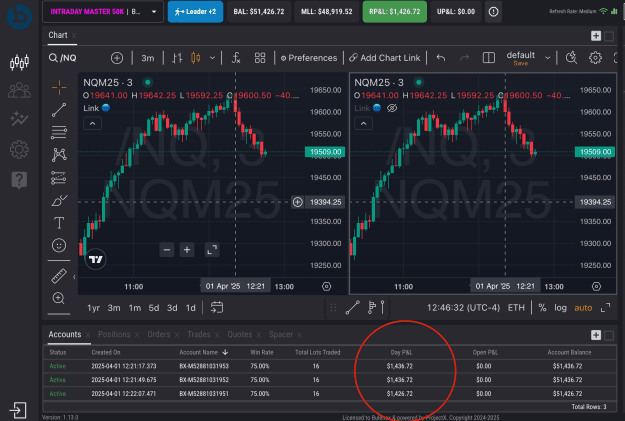The image size is (625, 421).
Task: Toggle the Link globe on left chart
Action: [x=106, y=108]
